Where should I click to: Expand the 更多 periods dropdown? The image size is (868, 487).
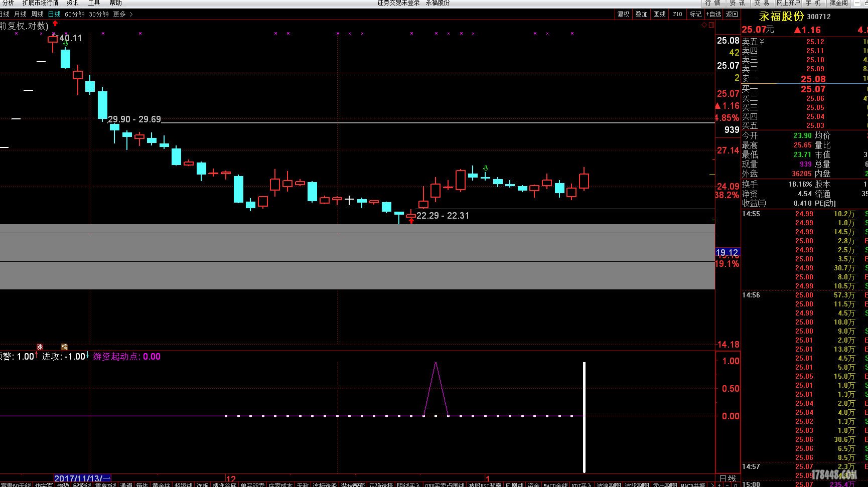[x=122, y=14]
